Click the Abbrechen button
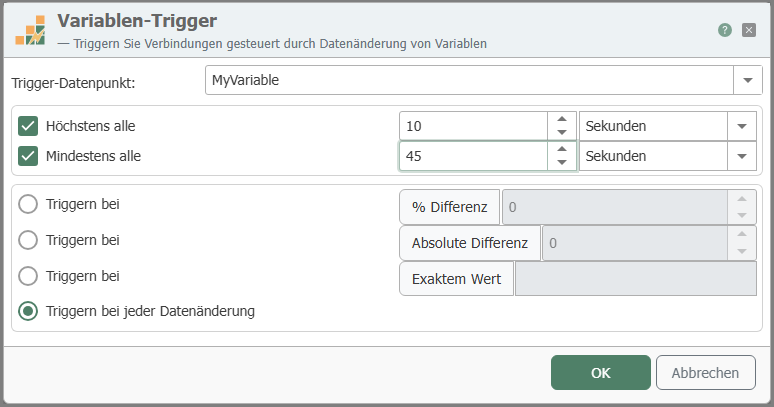 (x=705, y=373)
